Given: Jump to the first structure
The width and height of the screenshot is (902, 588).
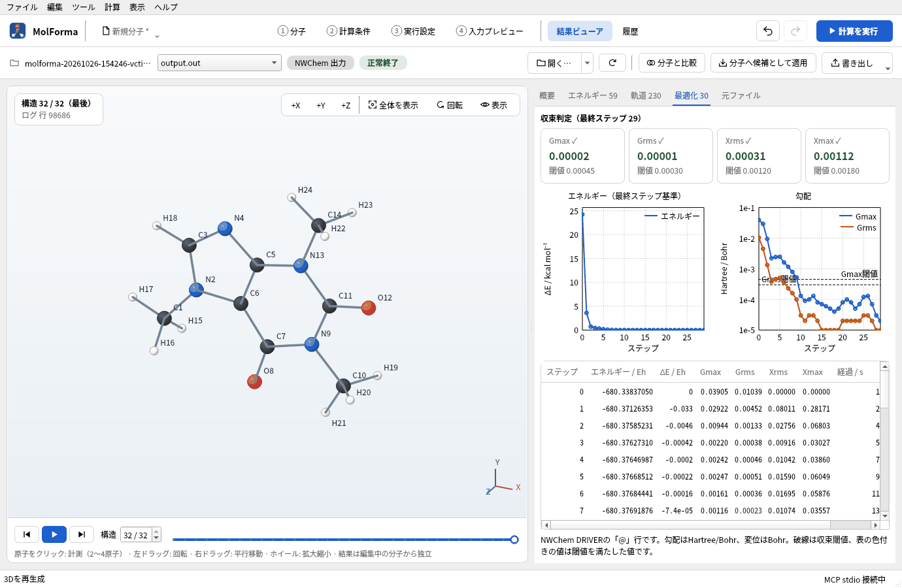Looking at the screenshot, I should point(27,534).
